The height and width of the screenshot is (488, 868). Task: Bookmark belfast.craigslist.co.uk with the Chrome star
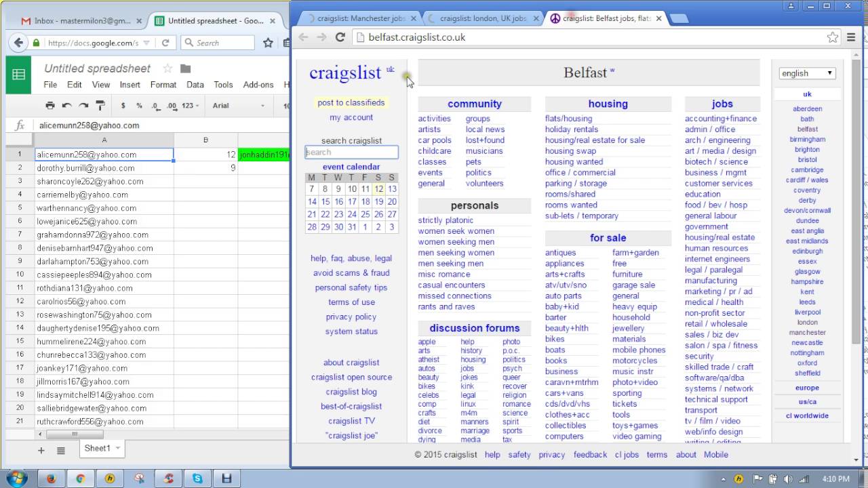click(833, 37)
